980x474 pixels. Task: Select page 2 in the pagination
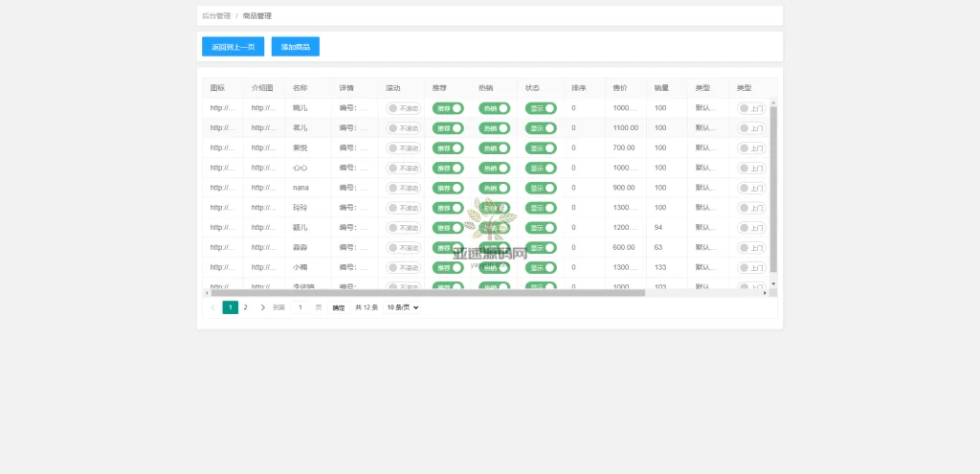point(245,307)
